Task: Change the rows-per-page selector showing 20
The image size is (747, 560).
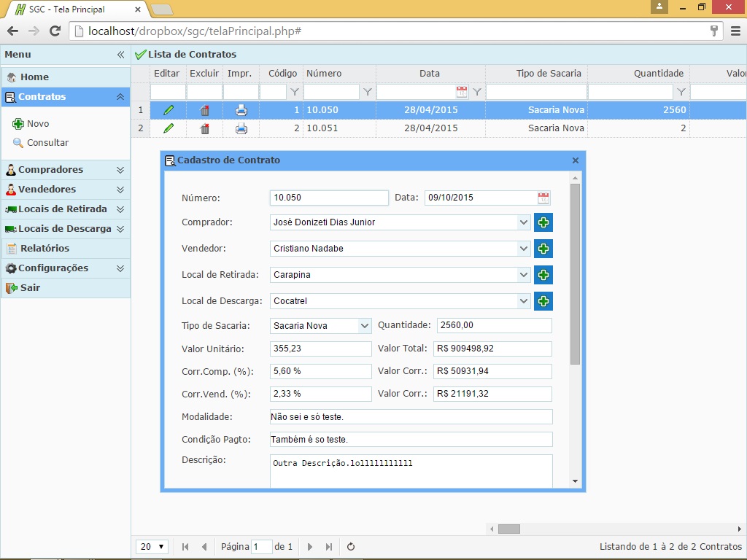Action: pos(152,547)
